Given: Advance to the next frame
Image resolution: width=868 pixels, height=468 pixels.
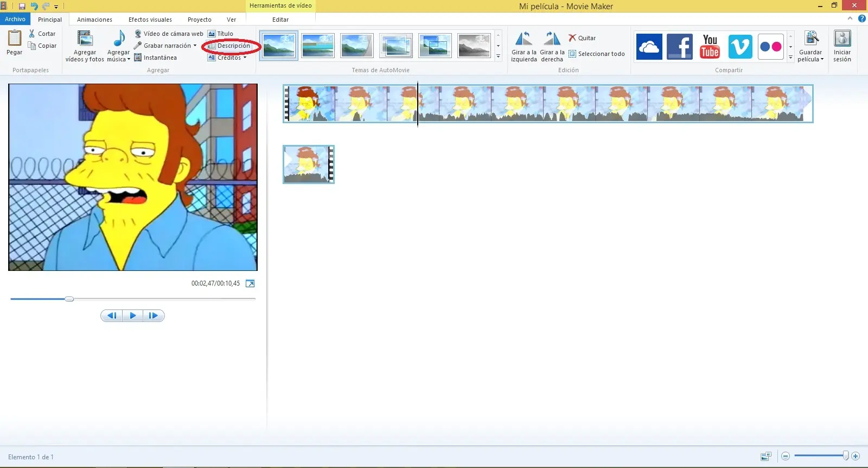Looking at the screenshot, I should [154, 315].
